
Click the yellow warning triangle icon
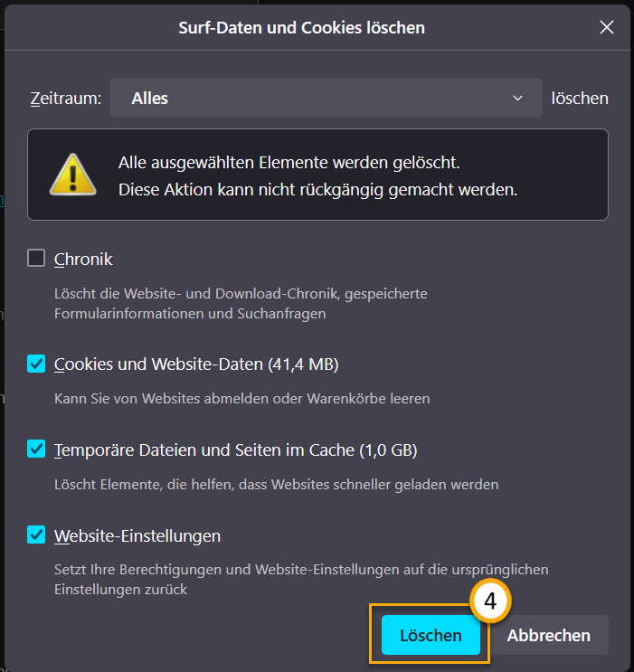(x=73, y=174)
